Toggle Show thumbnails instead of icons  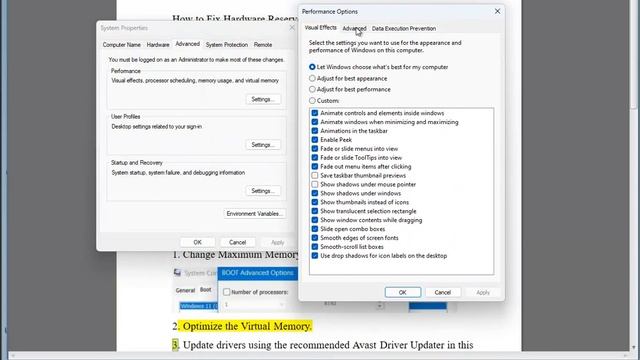pos(315,202)
